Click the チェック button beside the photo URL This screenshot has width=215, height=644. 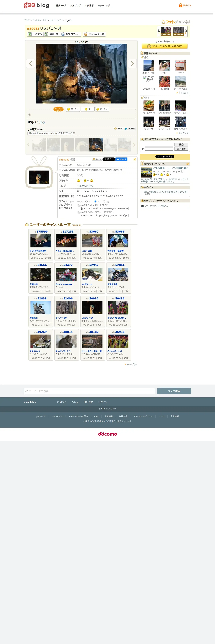[x=118, y=129]
